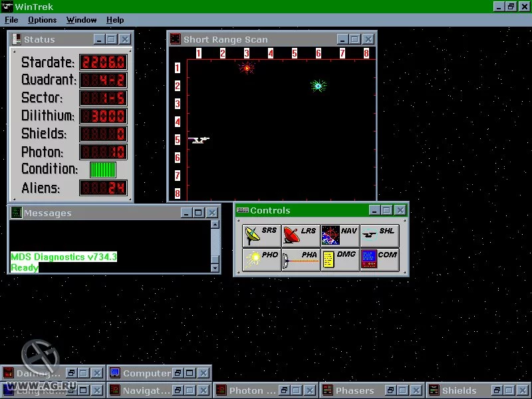The width and height of the screenshot is (532, 399).
Task: Open the Options menu
Action: [x=42, y=20]
